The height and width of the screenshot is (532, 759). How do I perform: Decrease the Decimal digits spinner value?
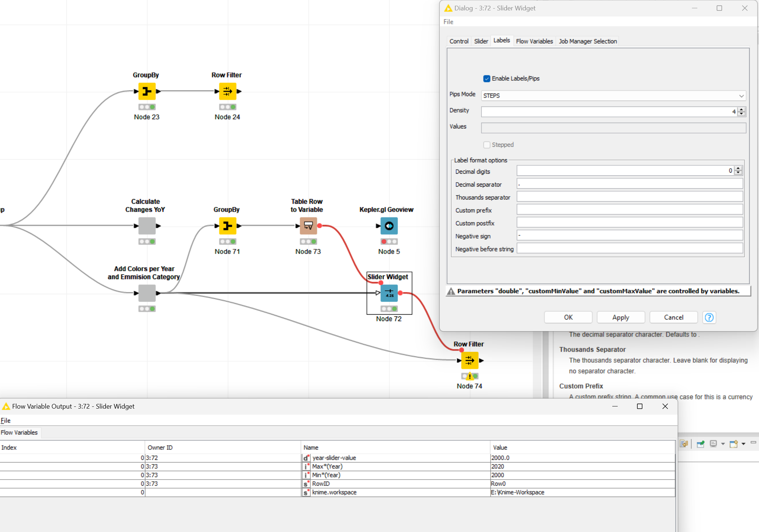(738, 173)
